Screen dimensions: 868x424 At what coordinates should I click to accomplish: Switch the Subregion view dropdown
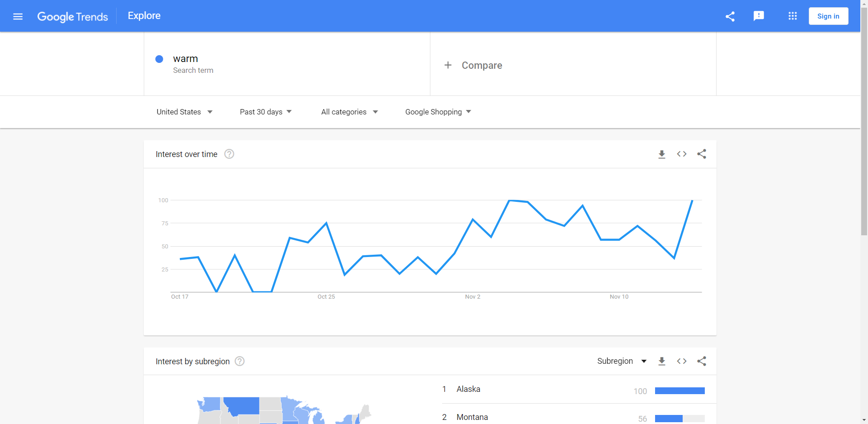click(x=622, y=361)
